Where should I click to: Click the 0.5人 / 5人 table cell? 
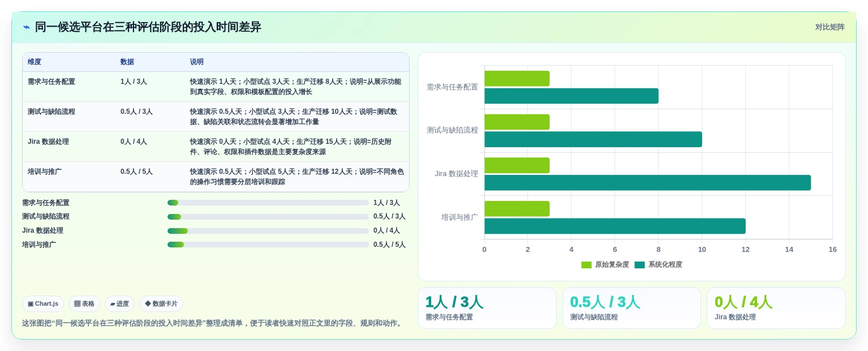point(136,172)
